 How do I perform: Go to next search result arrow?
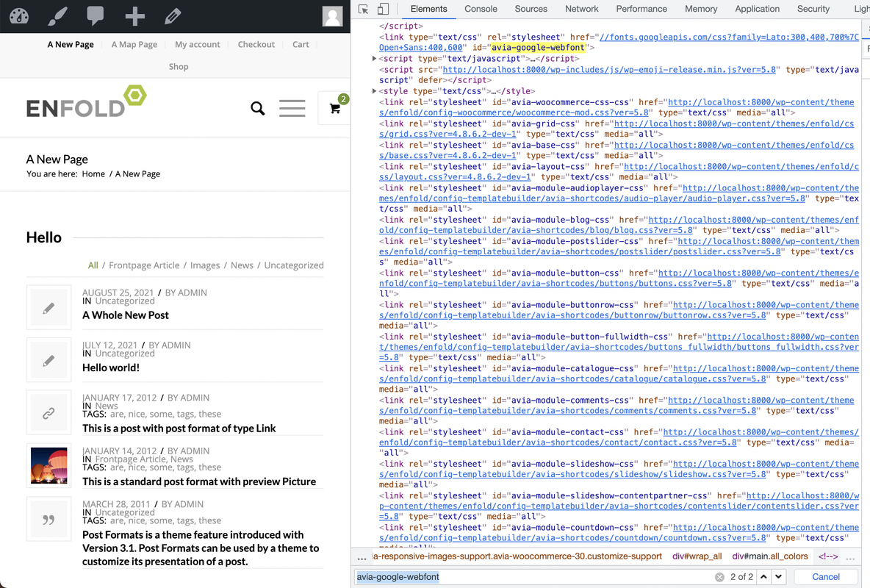pos(778,577)
